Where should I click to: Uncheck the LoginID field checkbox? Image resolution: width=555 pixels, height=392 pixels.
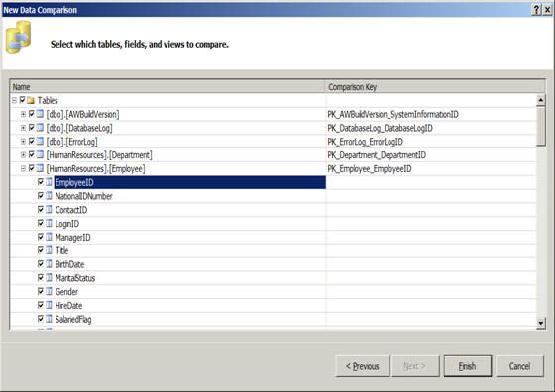click(41, 223)
